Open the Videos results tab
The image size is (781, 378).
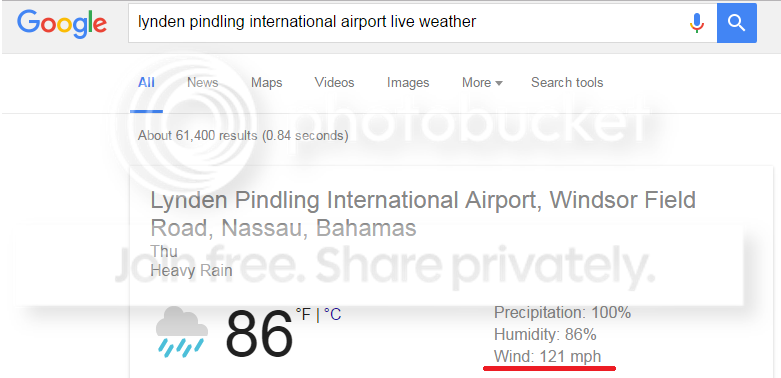point(334,83)
